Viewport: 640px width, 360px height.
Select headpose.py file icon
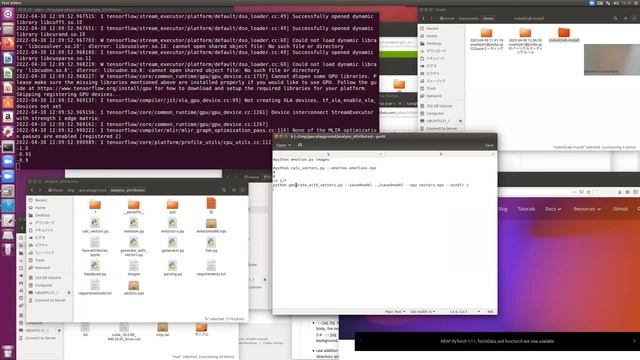[x=95, y=265]
